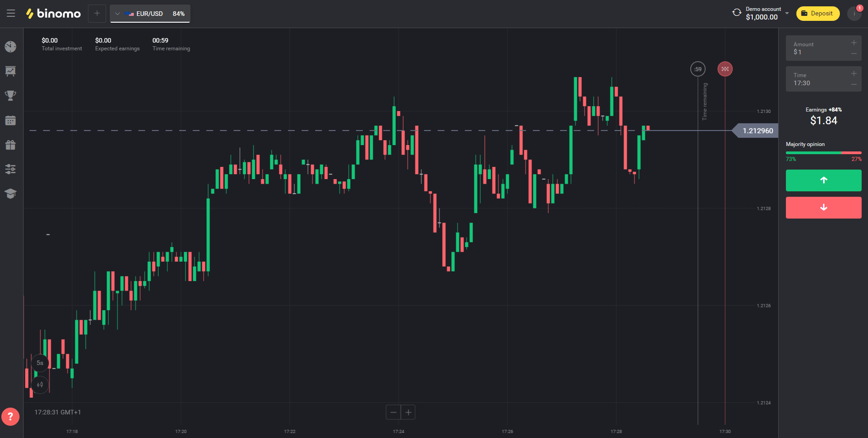The height and width of the screenshot is (438, 868).
Task: Click the Total investment $0.00 value
Action: click(50, 40)
